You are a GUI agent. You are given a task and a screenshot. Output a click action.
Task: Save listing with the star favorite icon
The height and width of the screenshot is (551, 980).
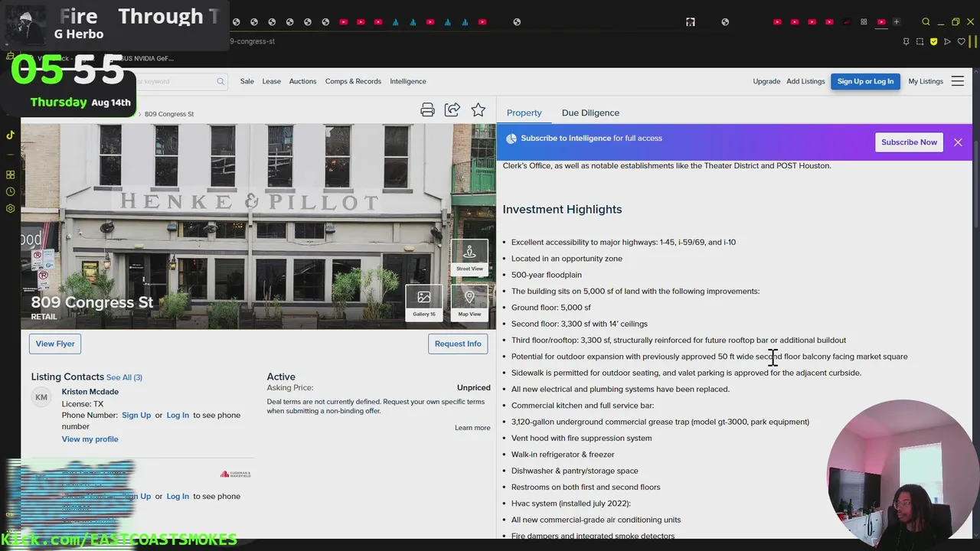(x=479, y=110)
